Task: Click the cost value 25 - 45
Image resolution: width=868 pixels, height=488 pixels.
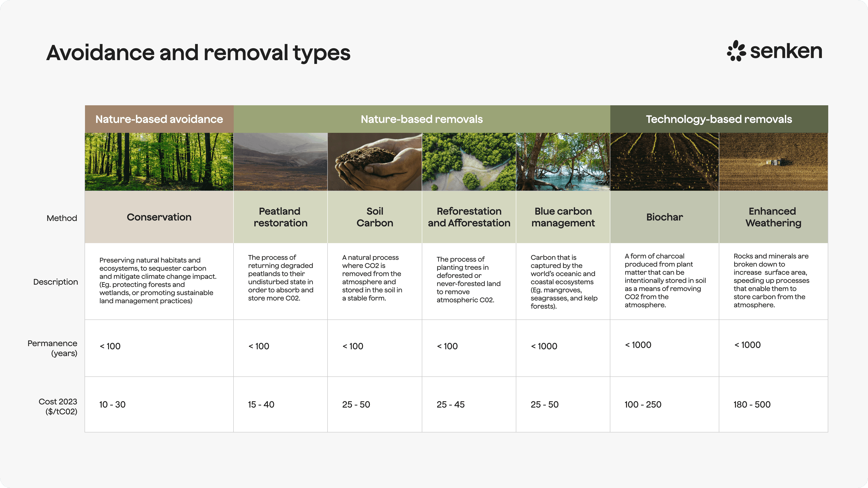Action: pos(451,404)
